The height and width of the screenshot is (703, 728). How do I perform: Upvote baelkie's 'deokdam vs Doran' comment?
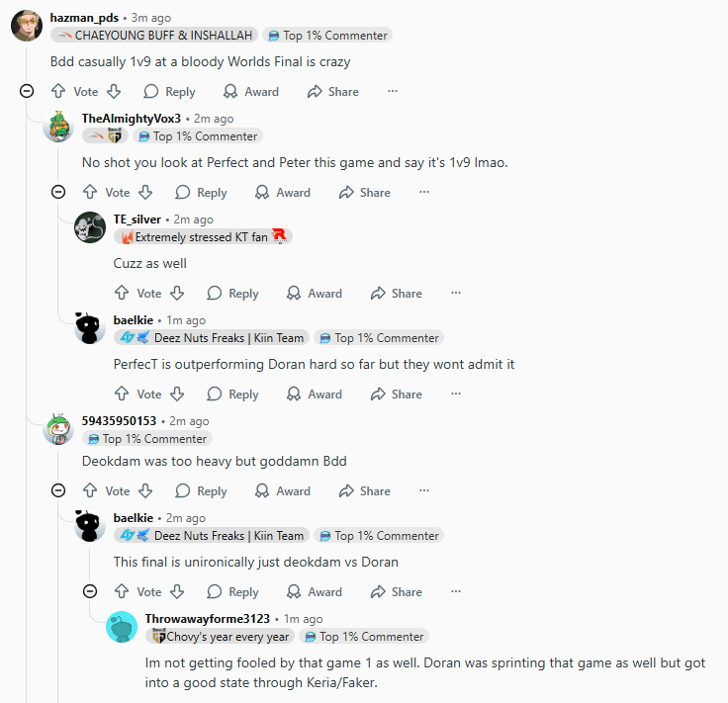coord(122,591)
